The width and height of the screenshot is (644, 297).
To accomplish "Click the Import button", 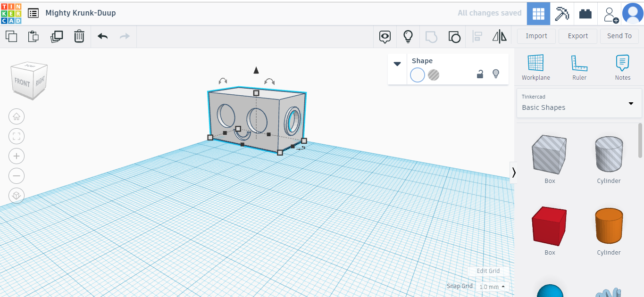I will [x=536, y=36].
